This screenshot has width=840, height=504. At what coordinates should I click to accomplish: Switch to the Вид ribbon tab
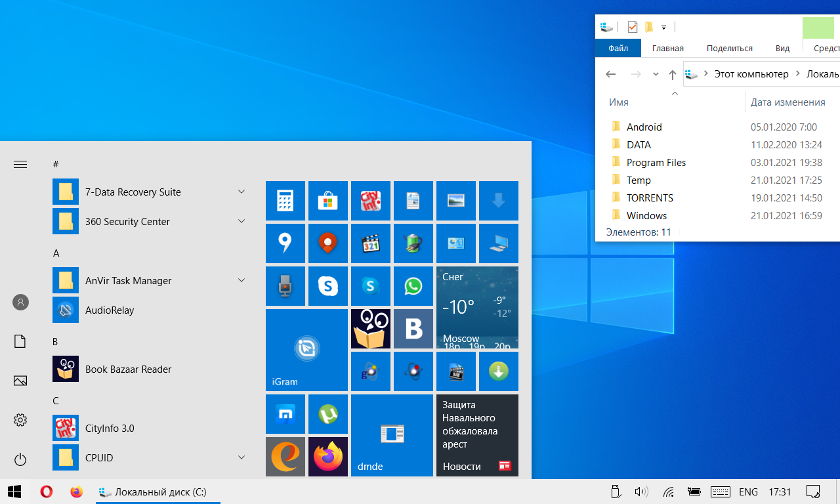click(x=782, y=48)
